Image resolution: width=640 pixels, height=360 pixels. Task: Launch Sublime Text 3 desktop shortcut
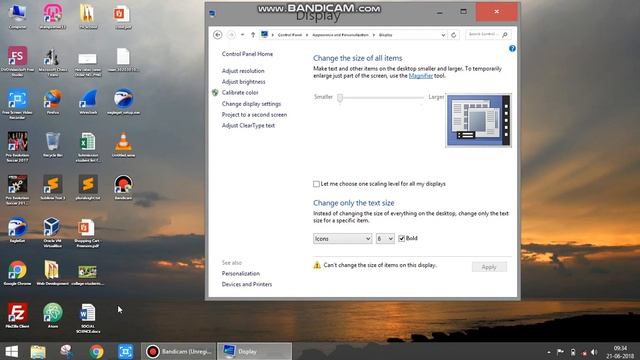(53, 188)
